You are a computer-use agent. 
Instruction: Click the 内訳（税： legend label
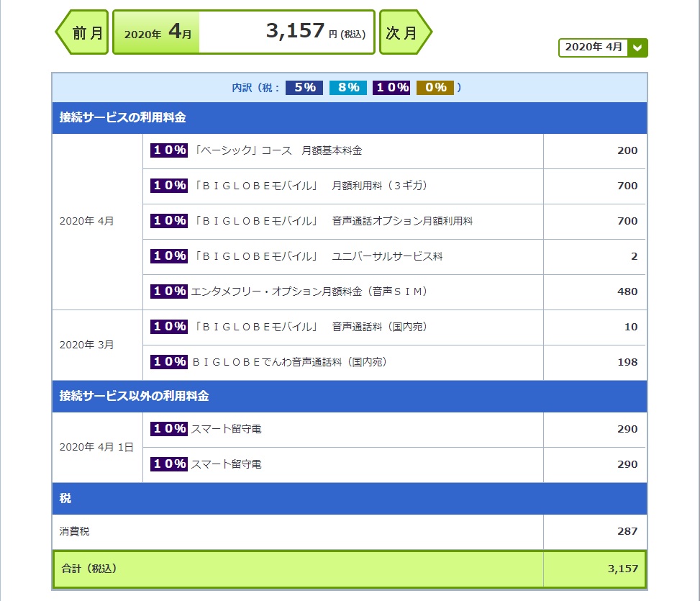click(256, 88)
